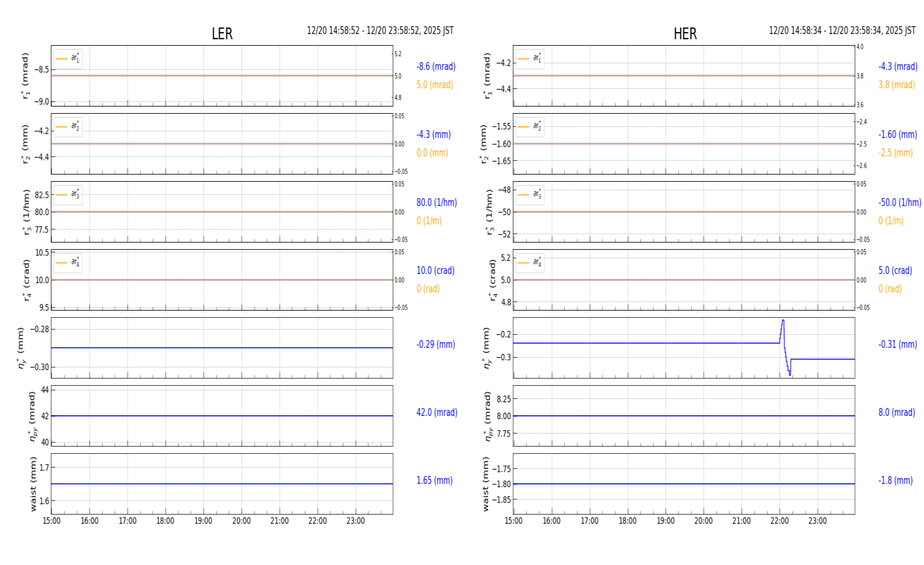This screenshot has height=565, width=924.
Task: Click the blue -8.6 (mrad) value
Action: point(436,67)
